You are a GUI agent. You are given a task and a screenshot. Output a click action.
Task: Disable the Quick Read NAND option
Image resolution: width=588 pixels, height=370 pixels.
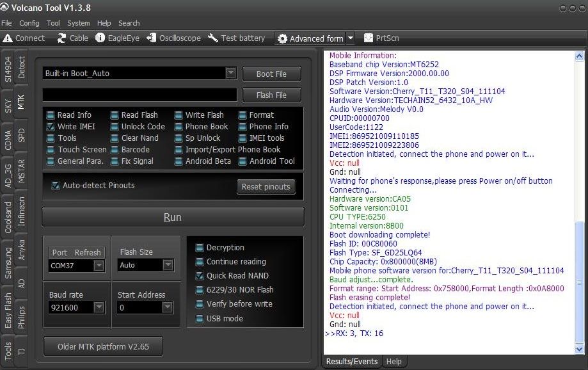pos(200,276)
